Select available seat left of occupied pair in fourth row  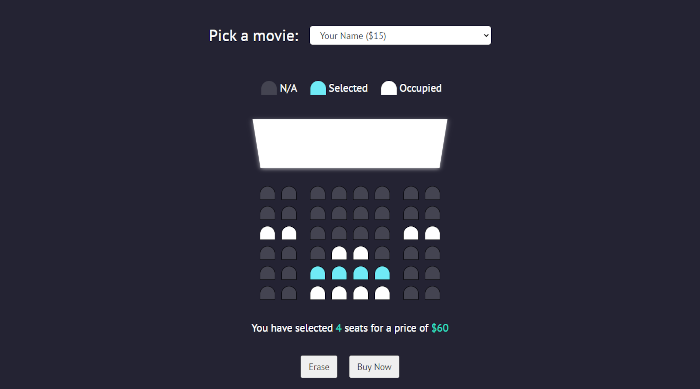pyautogui.click(x=318, y=253)
